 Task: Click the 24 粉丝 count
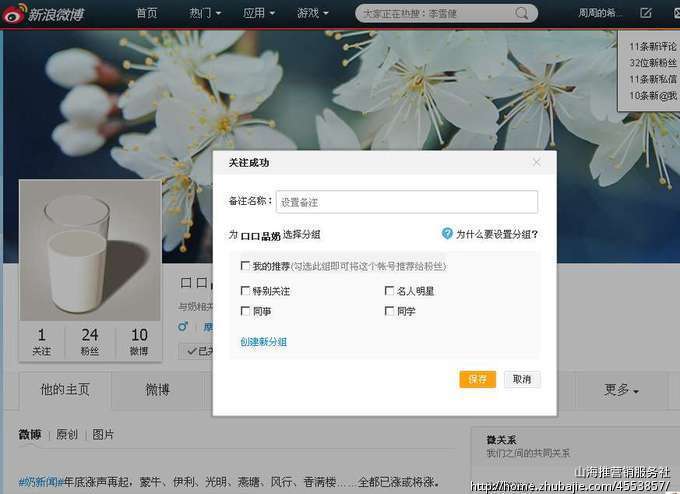click(90, 342)
